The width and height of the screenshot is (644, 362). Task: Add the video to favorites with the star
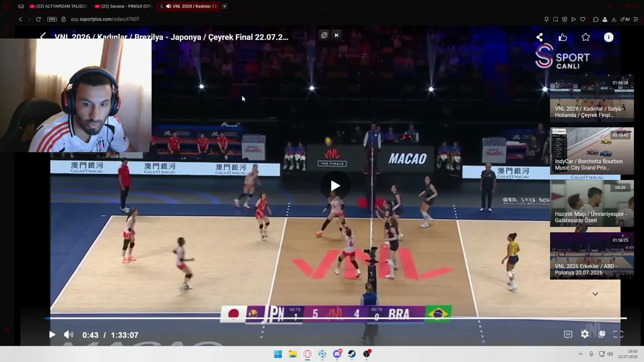coord(586,37)
